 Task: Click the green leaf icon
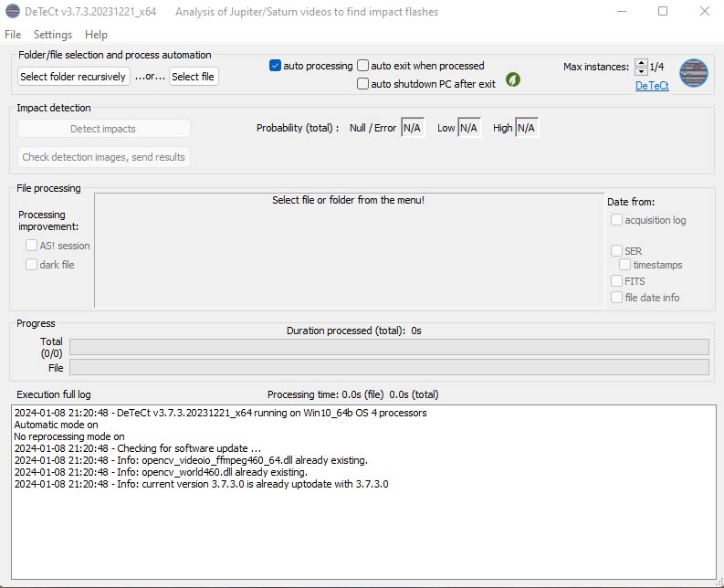pos(512,80)
